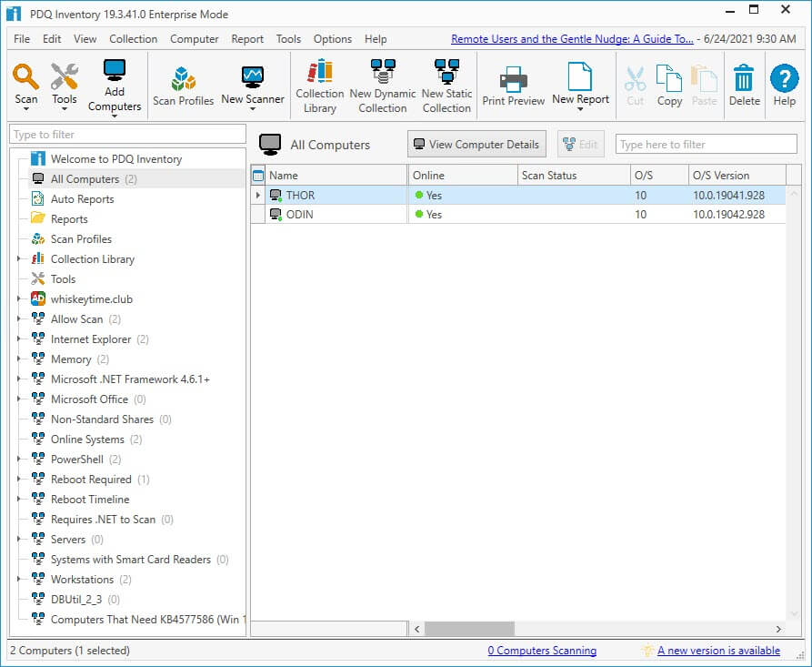
Task: Open Help with the question mark icon
Action: (784, 77)
